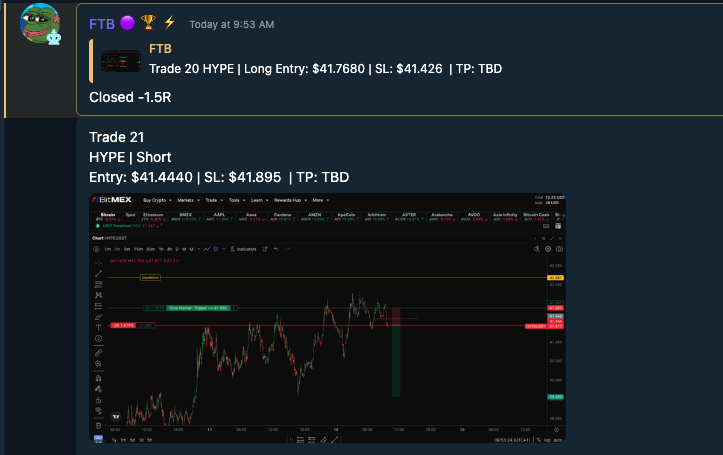Select the long/short position forecasting tool
Image resolution: width=723 pixels, height=455 pixels.
(x=98, y=306)
